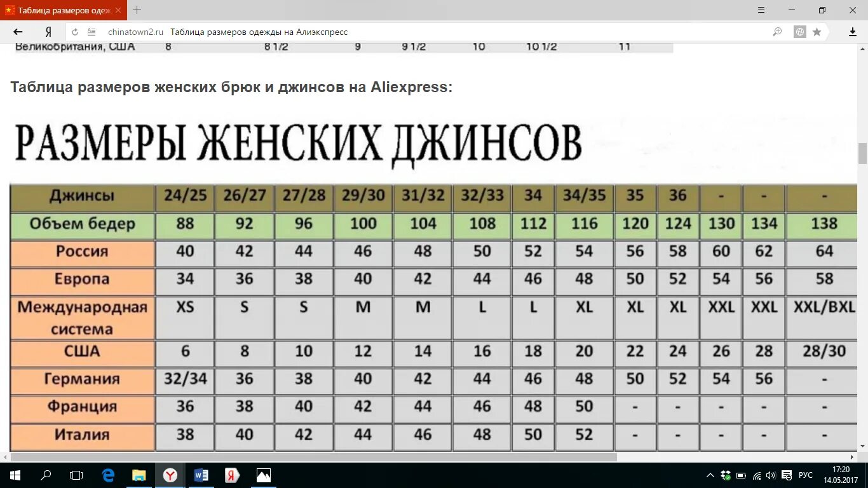Show hidden tray icons chevron
The image size is (868, 488).
(x=710, y=475)
